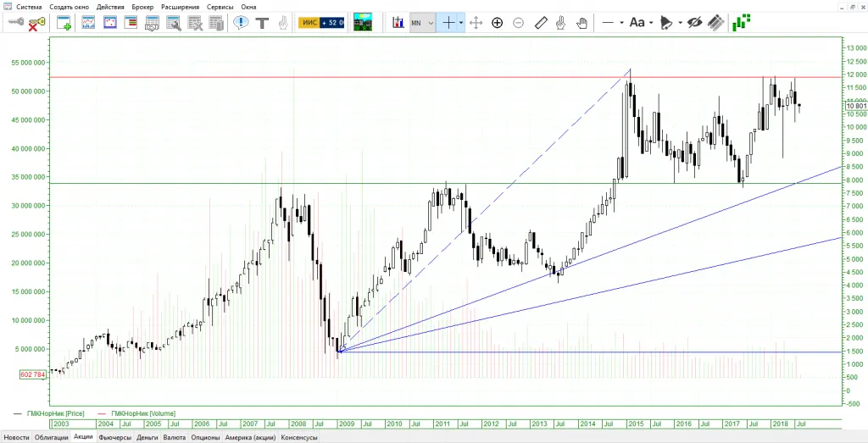Click the green bar-chart icon in toolbar

click(743, 23)
